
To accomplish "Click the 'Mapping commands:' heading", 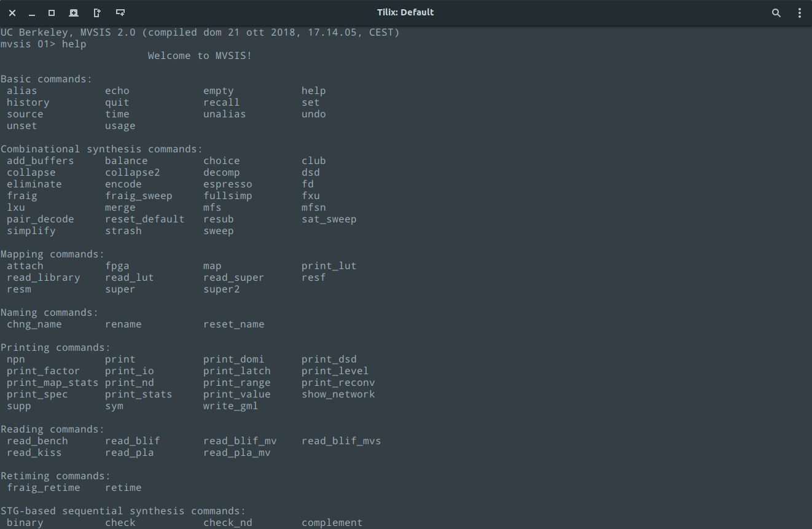I will coord(53,254).
